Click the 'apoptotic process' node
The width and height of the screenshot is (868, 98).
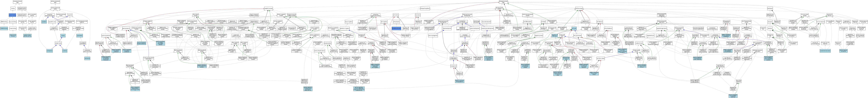pyautogui.click(x=539, y=36)
